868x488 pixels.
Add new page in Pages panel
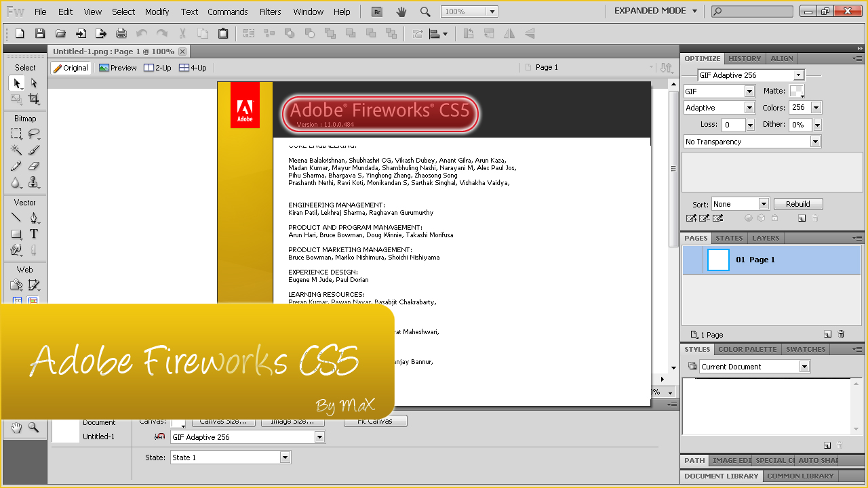click(828, 334)
